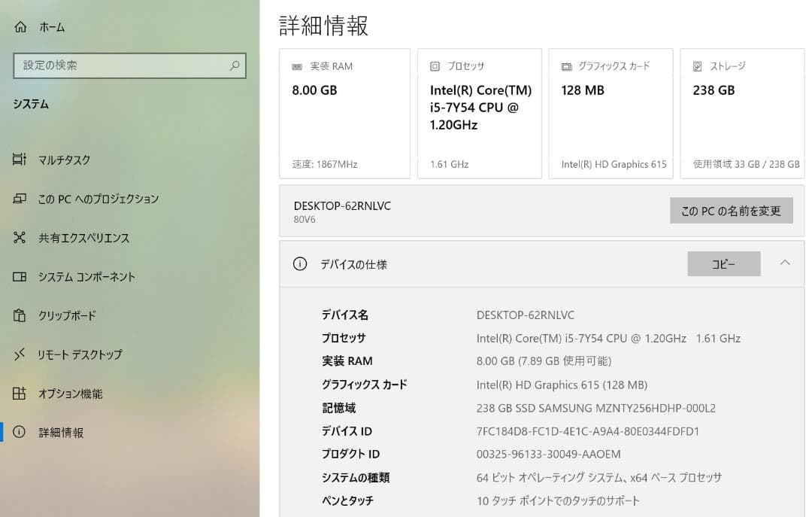812x517 pixels.
Task: Click the グラフィックスカード info card
Action: click(x=611, y=113)
